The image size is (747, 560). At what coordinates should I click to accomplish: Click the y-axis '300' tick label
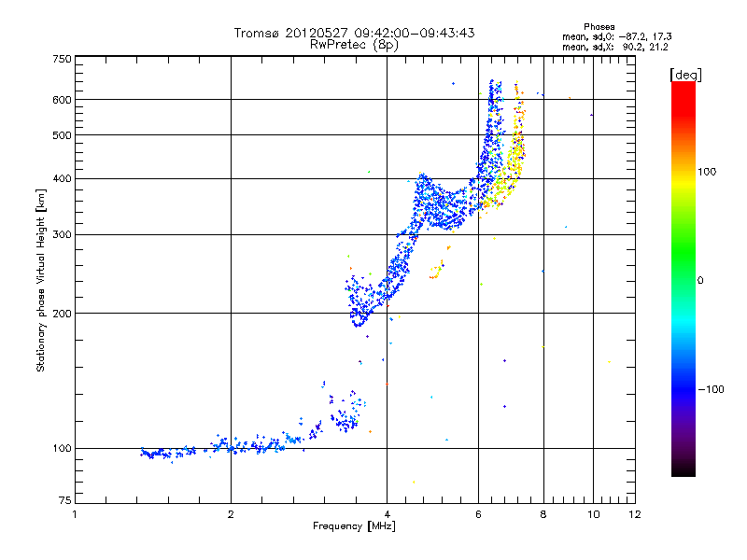coord(63,235)
